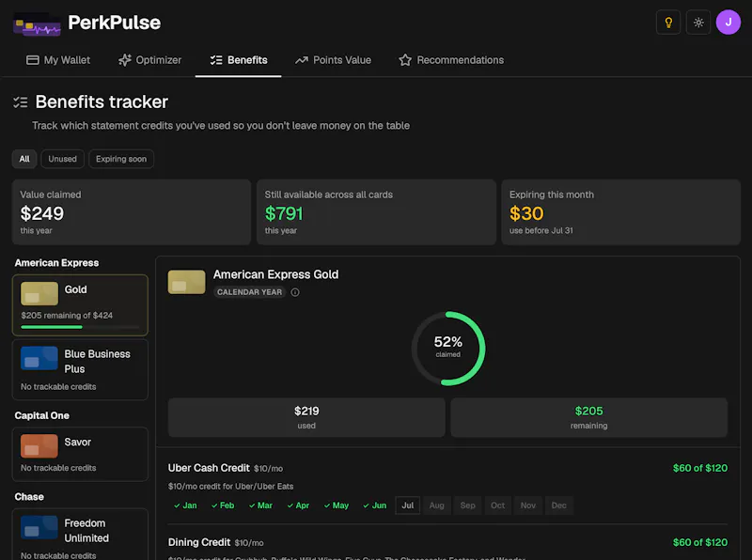Image resolution: width=752 pixels, height=560 pixels.
Task: Toggle Uber Cash Credit Feb month
Action: (x=223, y=506)
